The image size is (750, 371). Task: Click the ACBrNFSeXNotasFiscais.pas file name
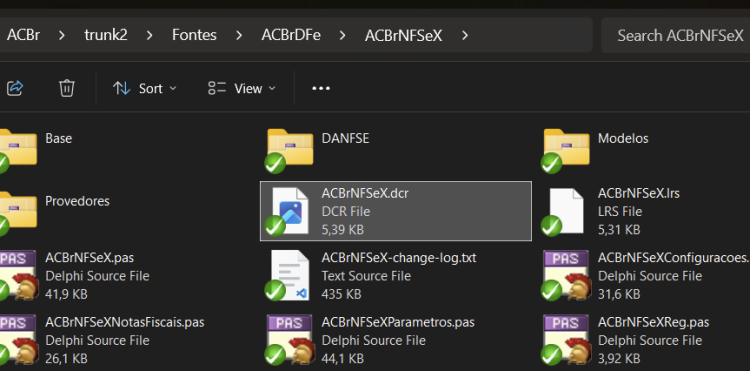124,322
